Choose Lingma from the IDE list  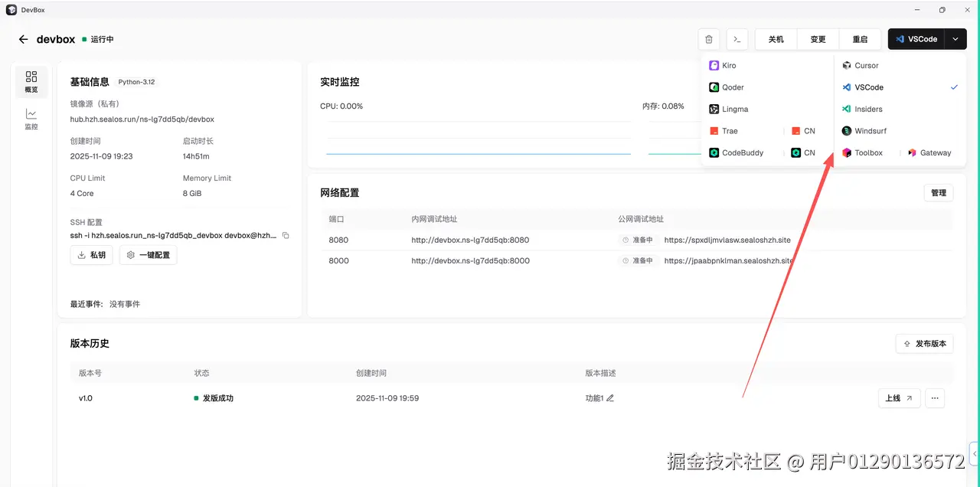click(x=735, y=109)
